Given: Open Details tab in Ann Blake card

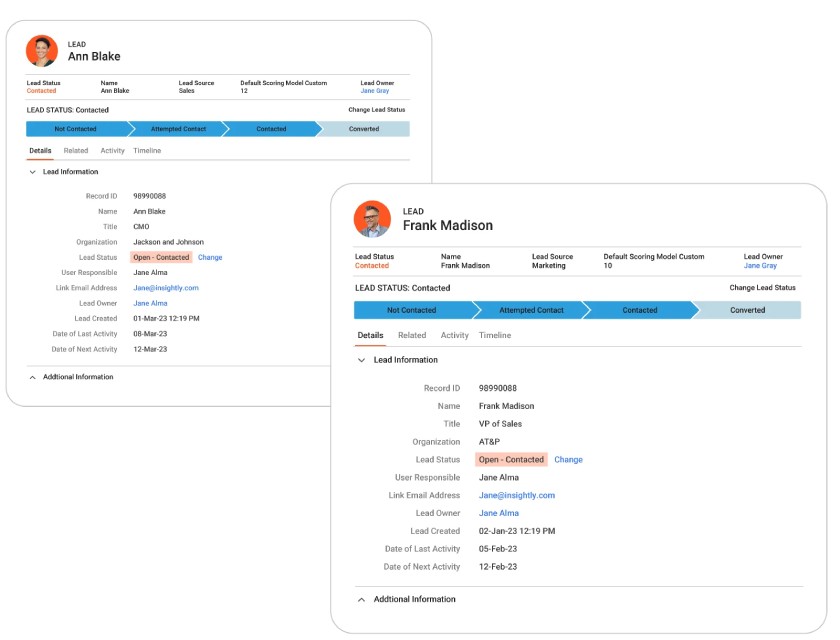Looking at the screenshot, I should [x=40, y=150].
